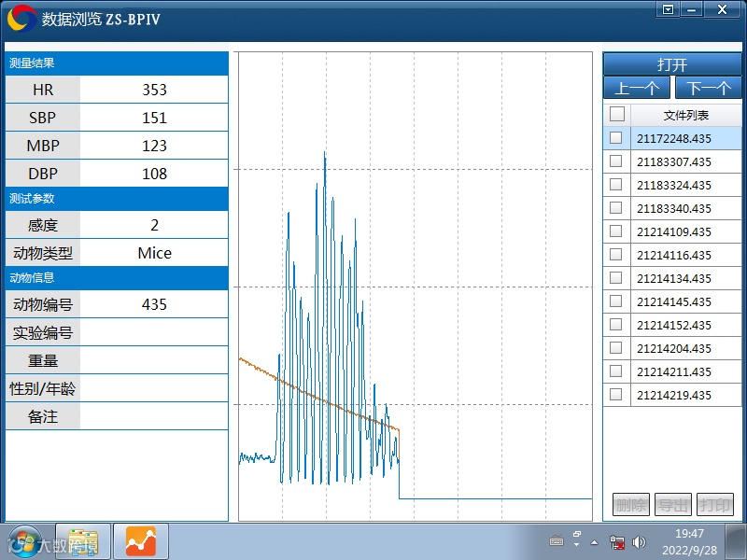The height and width of the screenshot is (560, 747).
Task: Click the 动物类型 value Mice
Action: click(x=154, y=253)
